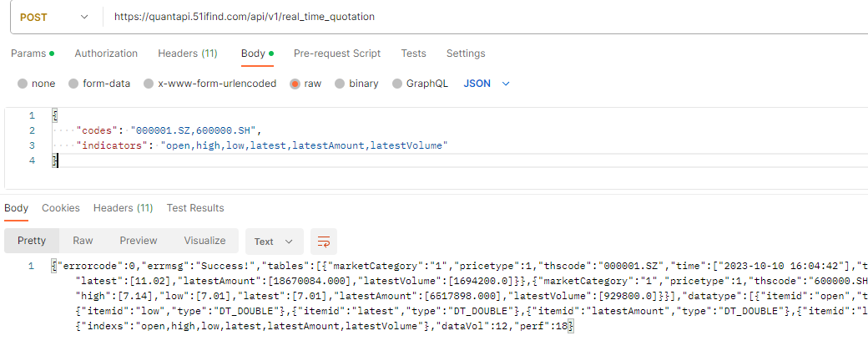The image size is (868, 346).
Task: Click the request URL input field
Action: click(484, 17)
